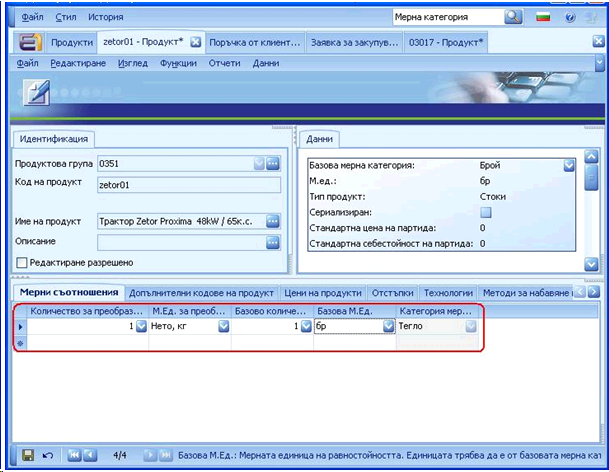The height and width of the screenshot is (472, 609).
Task: Open the Стил menu
Action: 66,17
